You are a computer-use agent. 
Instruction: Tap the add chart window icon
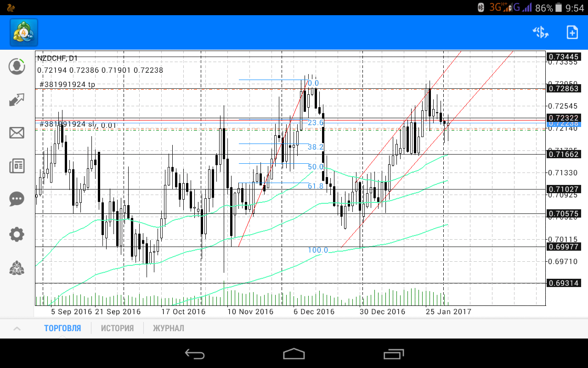(572, 32)
